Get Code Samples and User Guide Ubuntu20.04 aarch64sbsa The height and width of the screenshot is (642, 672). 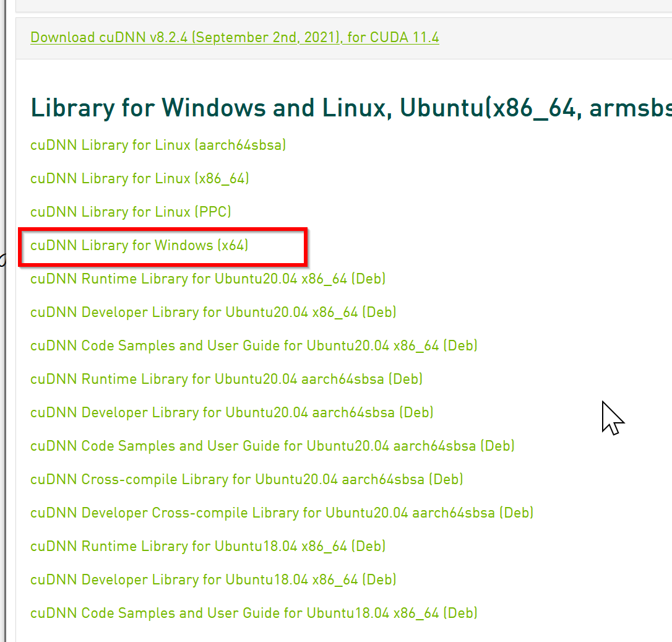click(x=272, y=446)
